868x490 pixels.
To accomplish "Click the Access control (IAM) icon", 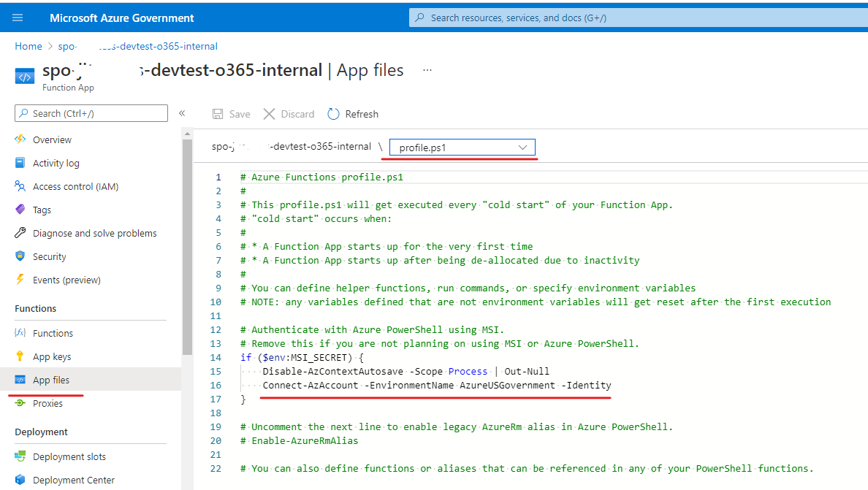I will (x=20, y=186).
